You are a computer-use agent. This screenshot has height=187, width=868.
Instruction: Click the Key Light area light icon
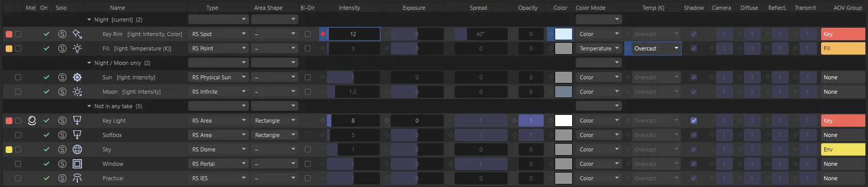tap(77, 121)
